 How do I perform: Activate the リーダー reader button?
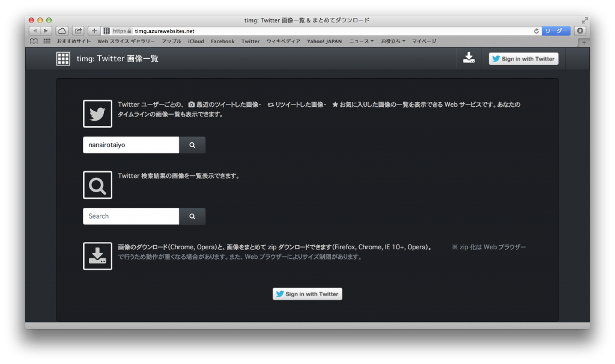556,31
